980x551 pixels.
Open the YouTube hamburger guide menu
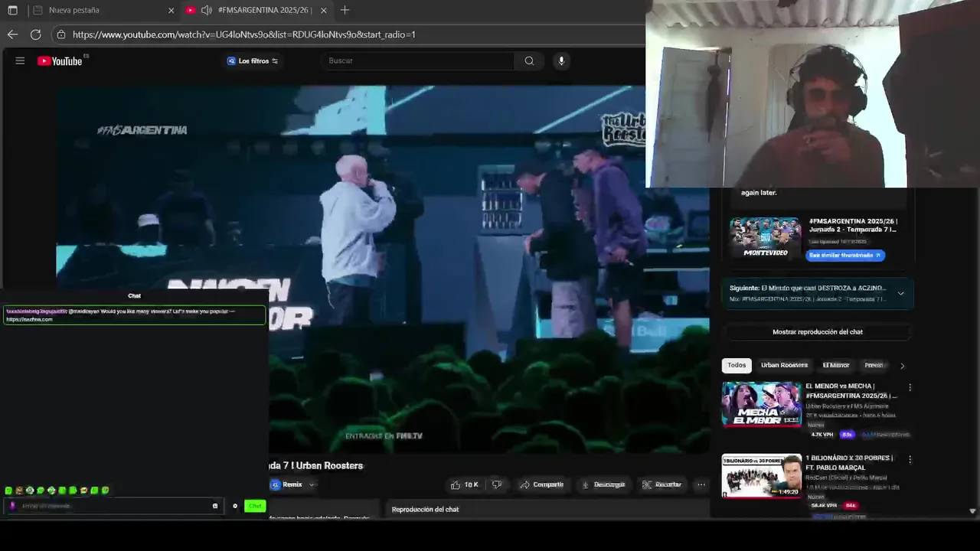pos(20,61)
